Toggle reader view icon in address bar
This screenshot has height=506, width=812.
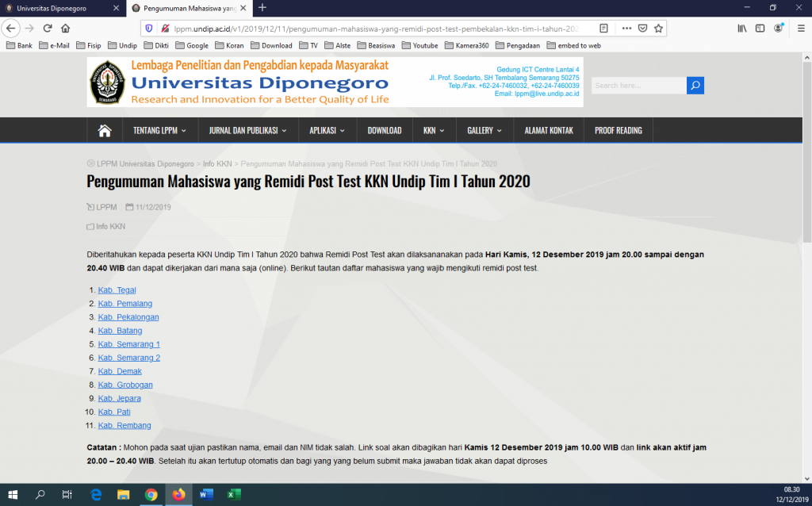pos(604,28)
